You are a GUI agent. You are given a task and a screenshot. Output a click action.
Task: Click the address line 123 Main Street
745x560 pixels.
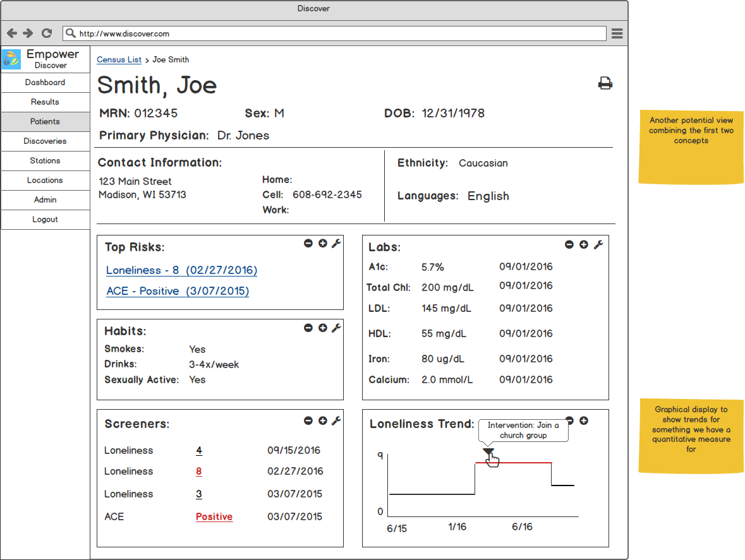tap(135, 181)
